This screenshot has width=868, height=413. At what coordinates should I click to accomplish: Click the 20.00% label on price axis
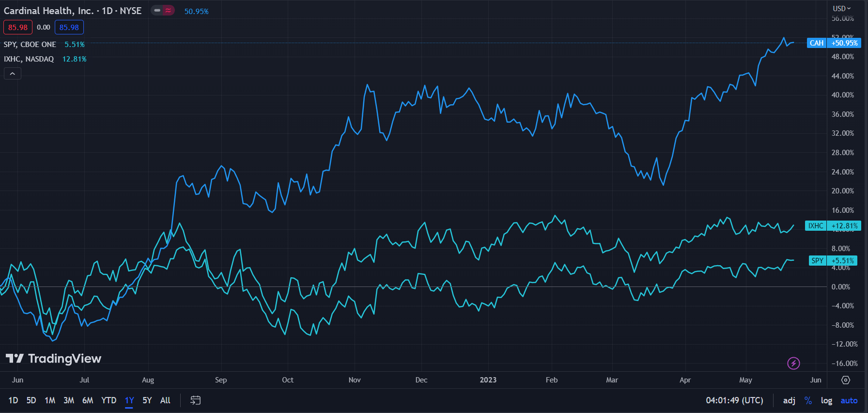click(843, 191)
